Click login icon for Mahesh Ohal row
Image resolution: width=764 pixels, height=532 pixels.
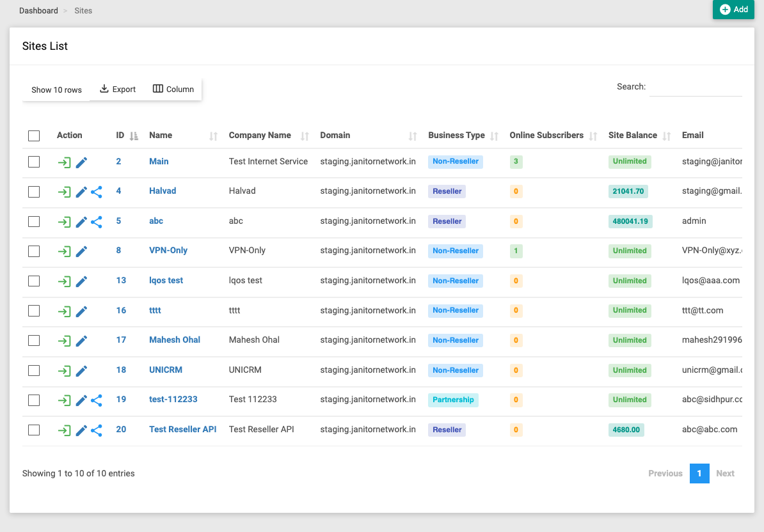point(65,341)
